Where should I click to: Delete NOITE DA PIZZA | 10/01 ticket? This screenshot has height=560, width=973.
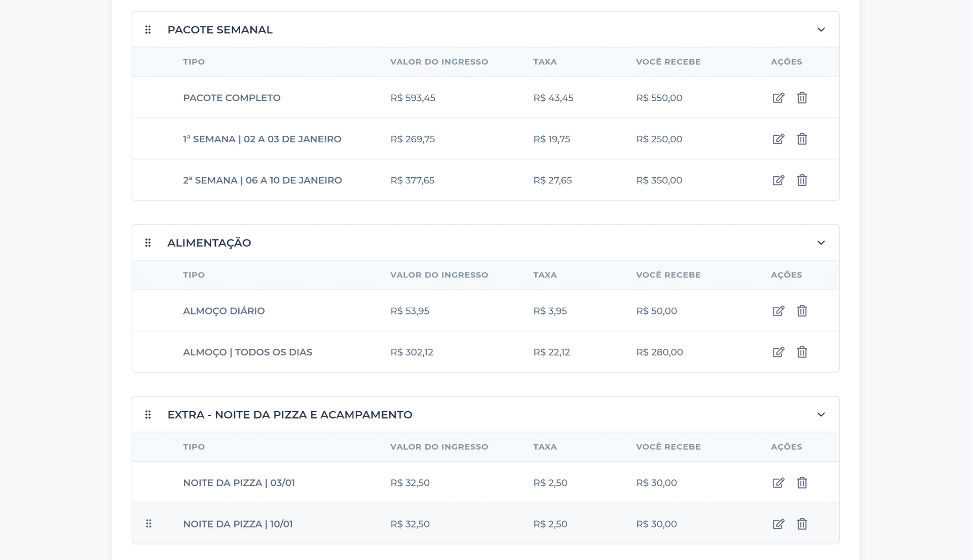(x=802, y=524)
